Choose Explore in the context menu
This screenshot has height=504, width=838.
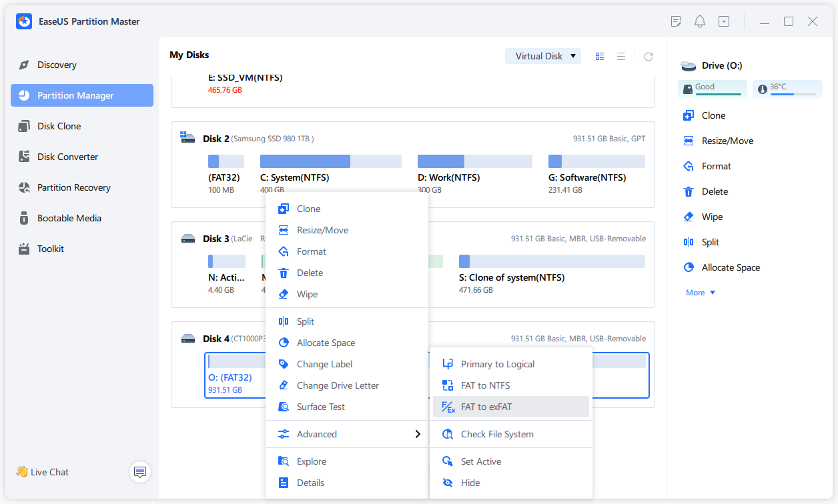(347, 461)
